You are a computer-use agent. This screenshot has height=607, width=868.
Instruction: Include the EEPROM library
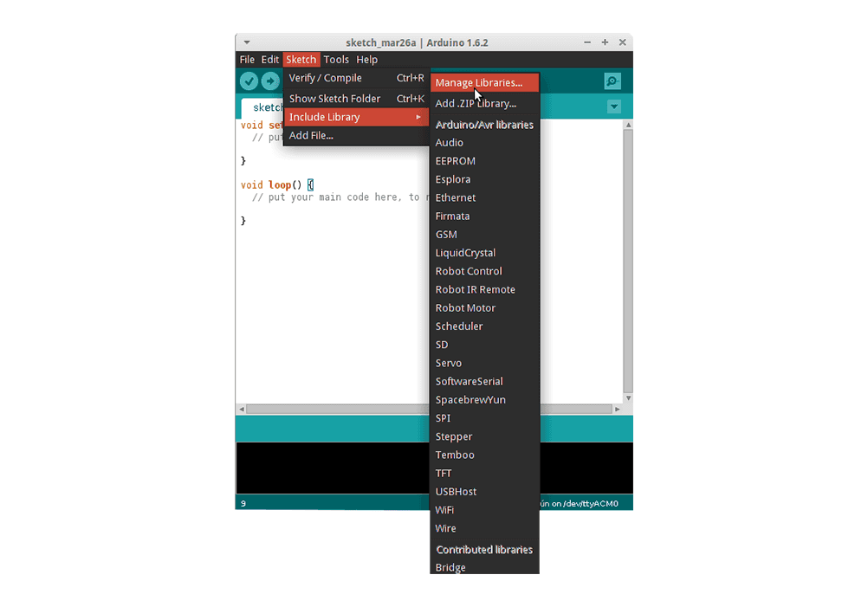click(456, 160)
